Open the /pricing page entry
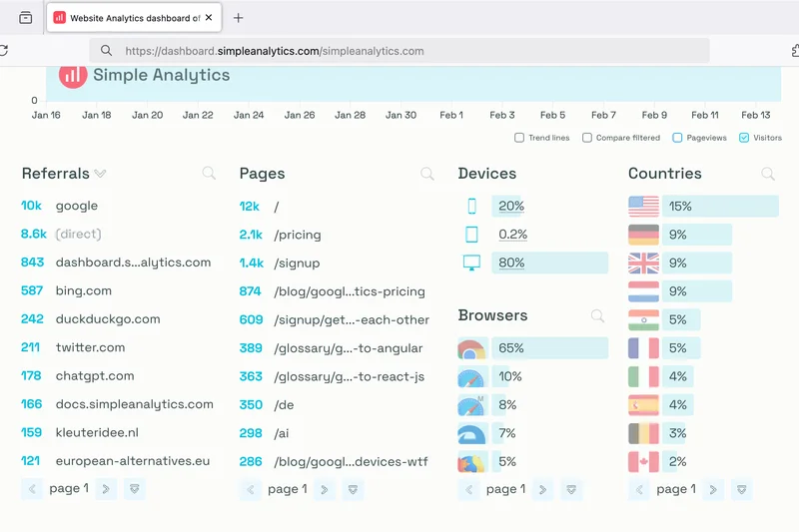This screenshot has width=799, height=532. (298, 235)
